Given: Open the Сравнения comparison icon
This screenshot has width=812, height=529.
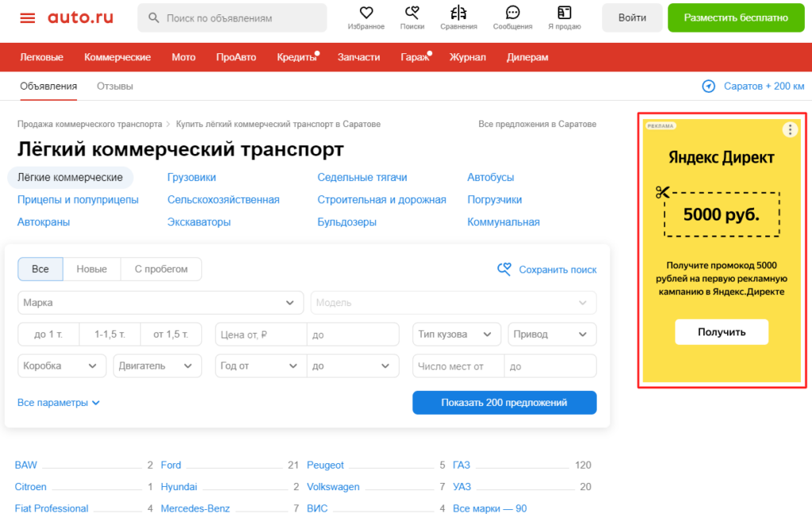Looking at the screenshot, I should (x=457, y=12).
